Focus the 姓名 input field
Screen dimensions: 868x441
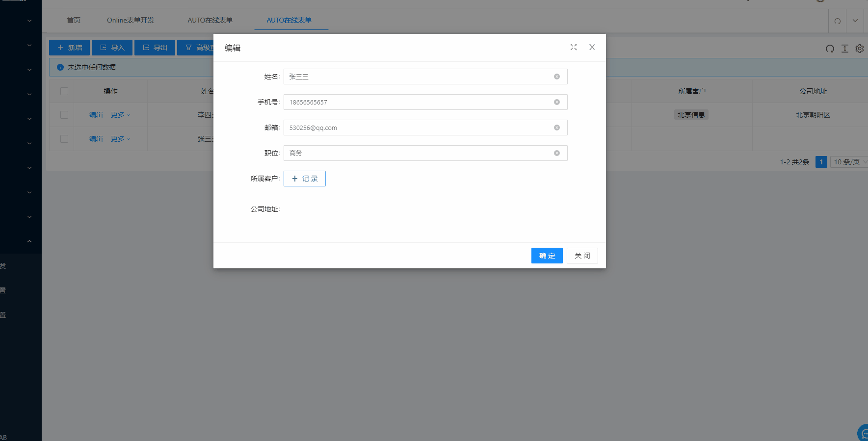click(x=425, y=77)
